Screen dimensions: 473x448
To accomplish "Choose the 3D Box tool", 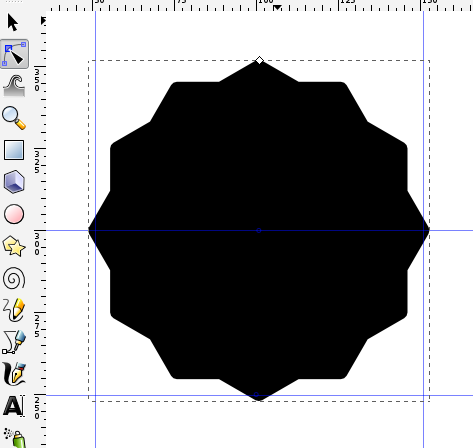I will tap(14, 182).
